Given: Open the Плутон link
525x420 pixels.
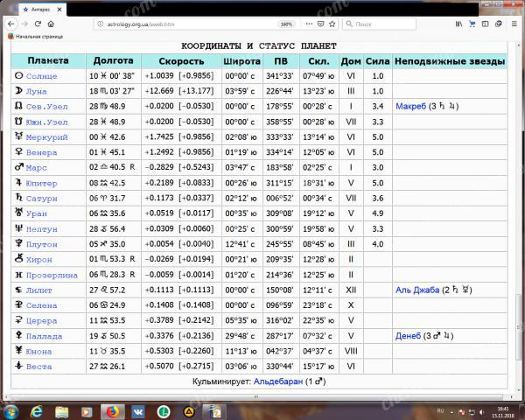Looking at the screenshot, I should tap(41, 244).
